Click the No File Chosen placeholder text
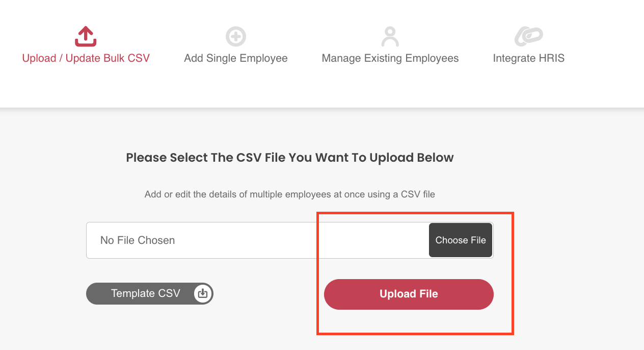The width and height of the screenshot is (644, 350). [138, 240]
